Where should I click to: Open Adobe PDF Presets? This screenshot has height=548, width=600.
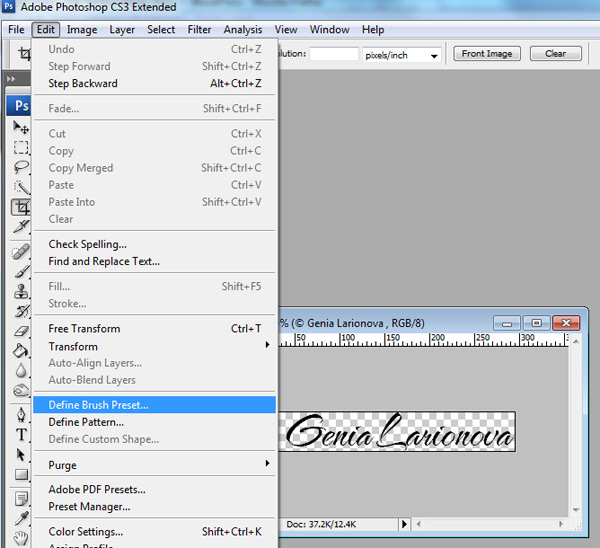pos(155,489)
